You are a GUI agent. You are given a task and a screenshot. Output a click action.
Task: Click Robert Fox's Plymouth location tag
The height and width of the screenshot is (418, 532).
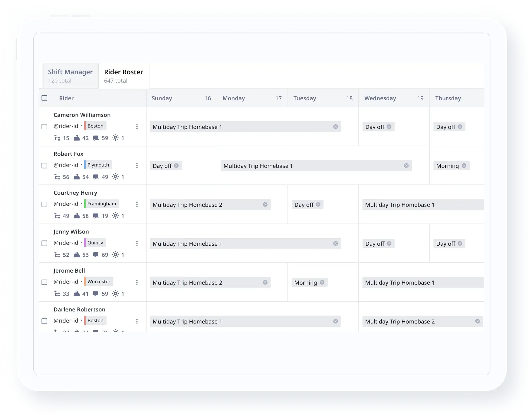point(98,165)
